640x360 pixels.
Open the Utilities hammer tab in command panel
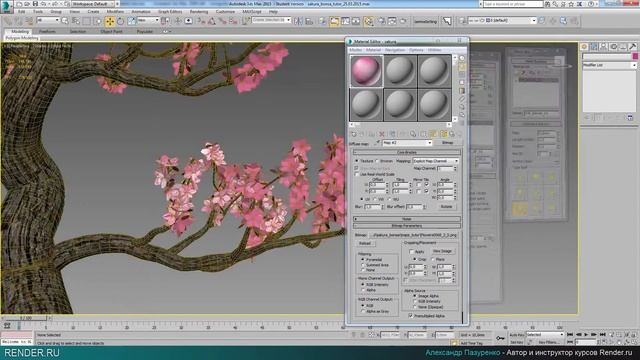pyautogui.click(x=633, y=47)
